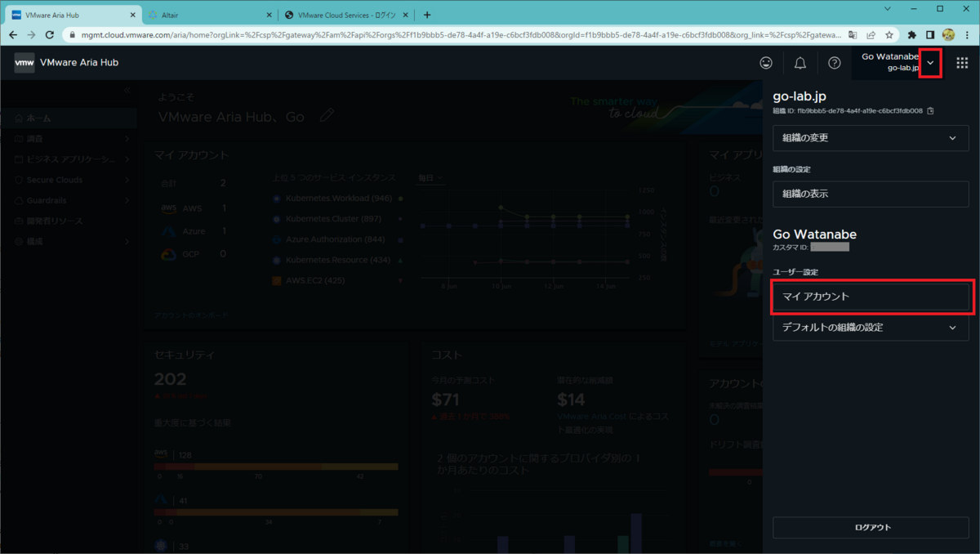Expand Guardrails in the sidebar
The image size is (980, 554).
pos(68,200)
